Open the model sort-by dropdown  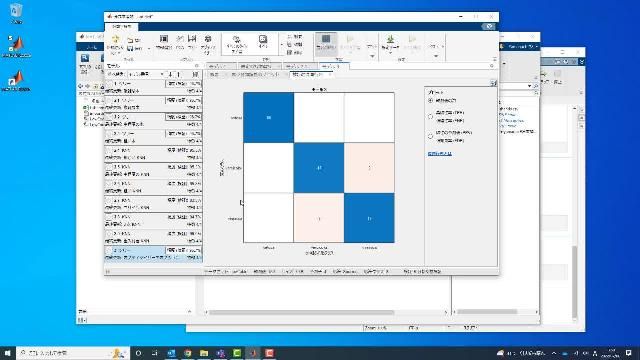click(x=146, y=74)
